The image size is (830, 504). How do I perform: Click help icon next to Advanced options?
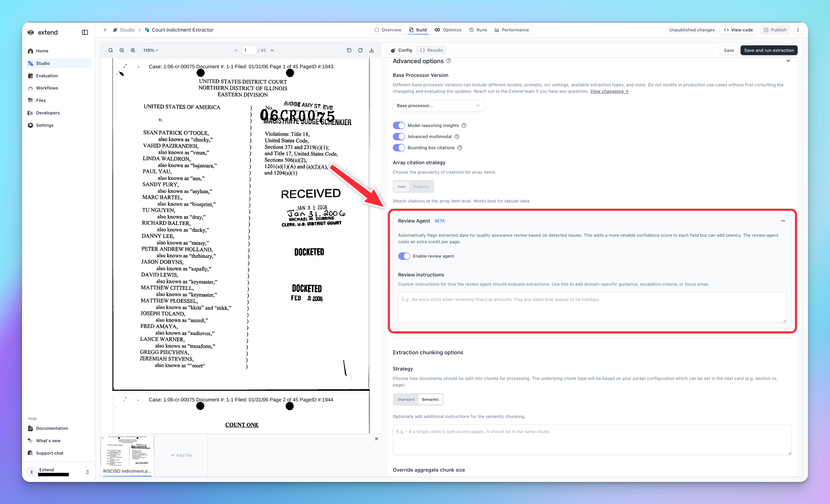(x=449, y=61)
